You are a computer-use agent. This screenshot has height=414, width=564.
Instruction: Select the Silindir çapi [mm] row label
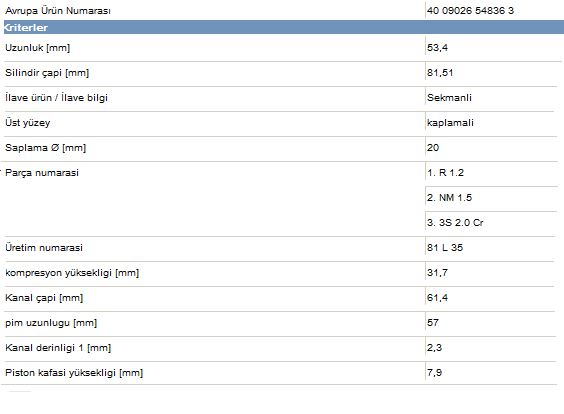pos(47,73)
